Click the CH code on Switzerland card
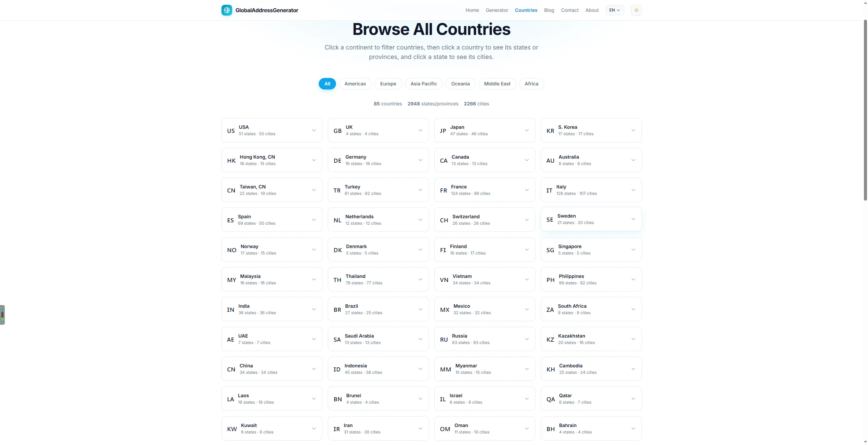 [444, 220]
